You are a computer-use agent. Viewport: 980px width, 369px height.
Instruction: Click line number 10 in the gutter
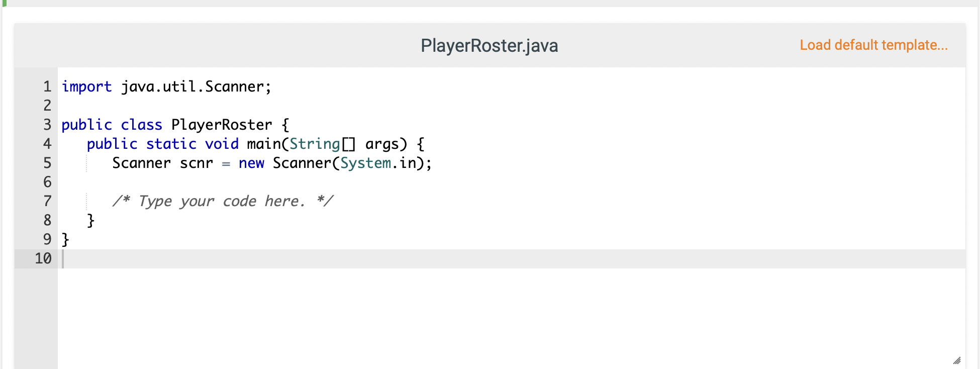(x=43, y=258)
